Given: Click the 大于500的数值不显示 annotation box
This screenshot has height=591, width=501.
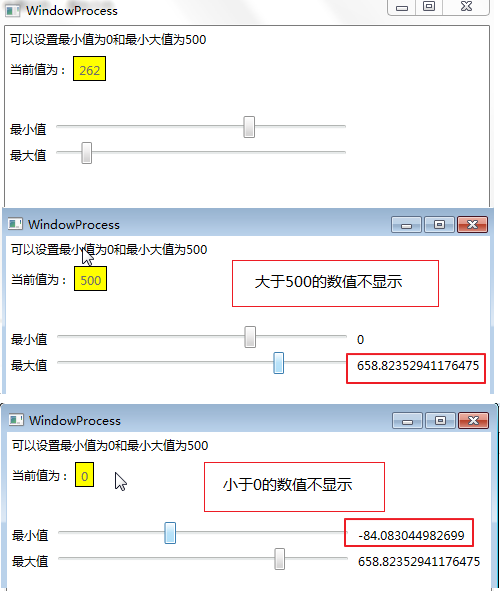Looking at the screenshot, I should coord(336,283).
